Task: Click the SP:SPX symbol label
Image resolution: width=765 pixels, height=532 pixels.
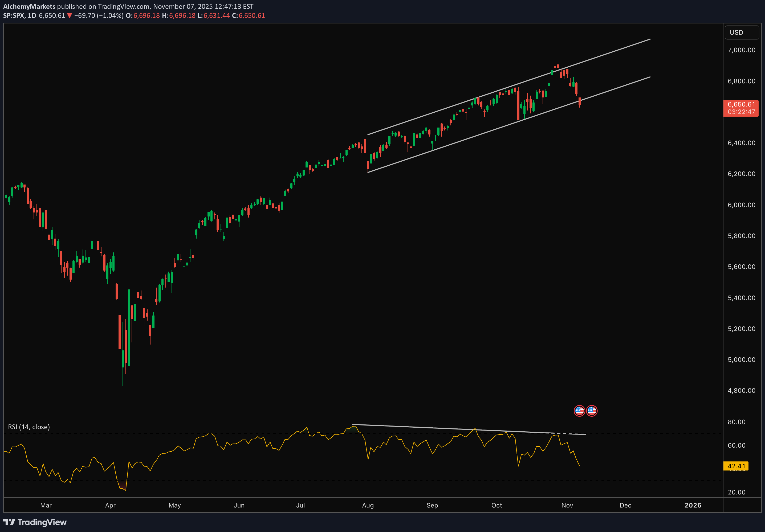Action: pos(14,16)
